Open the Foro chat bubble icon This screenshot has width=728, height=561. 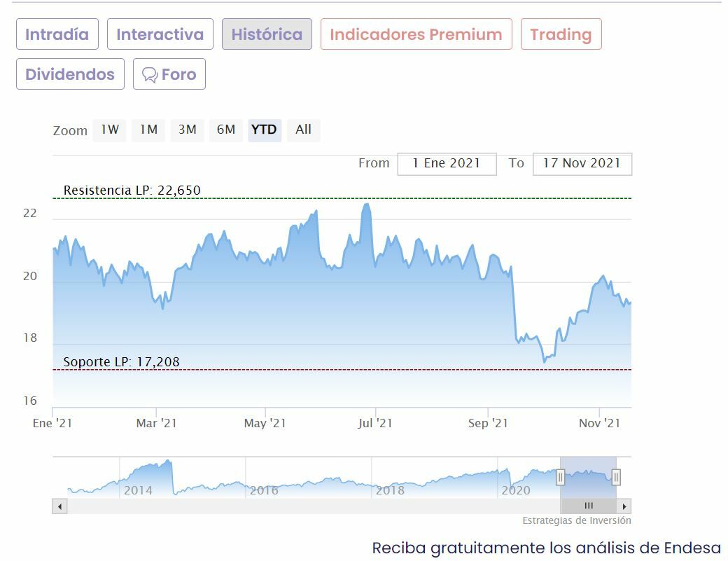tap(150, 75)
